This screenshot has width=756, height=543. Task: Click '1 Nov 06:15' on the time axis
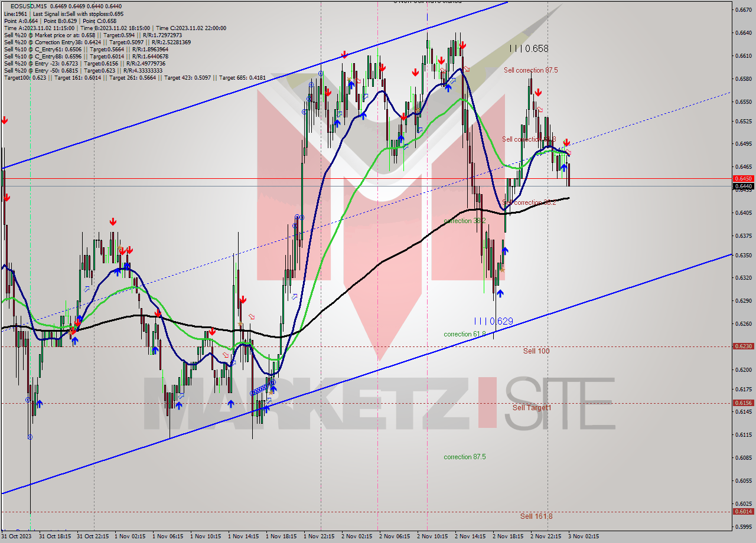coord(169,537)
